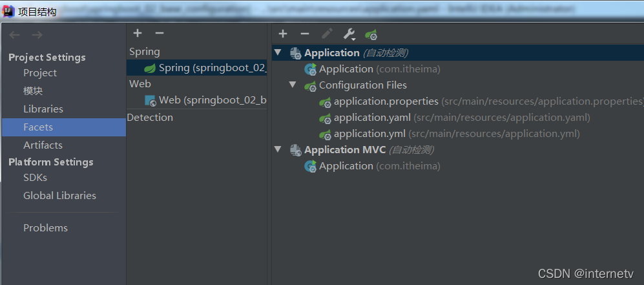The image size is (644, 285).
Task: Add application context with plus icon
Action: click(282, 34)
